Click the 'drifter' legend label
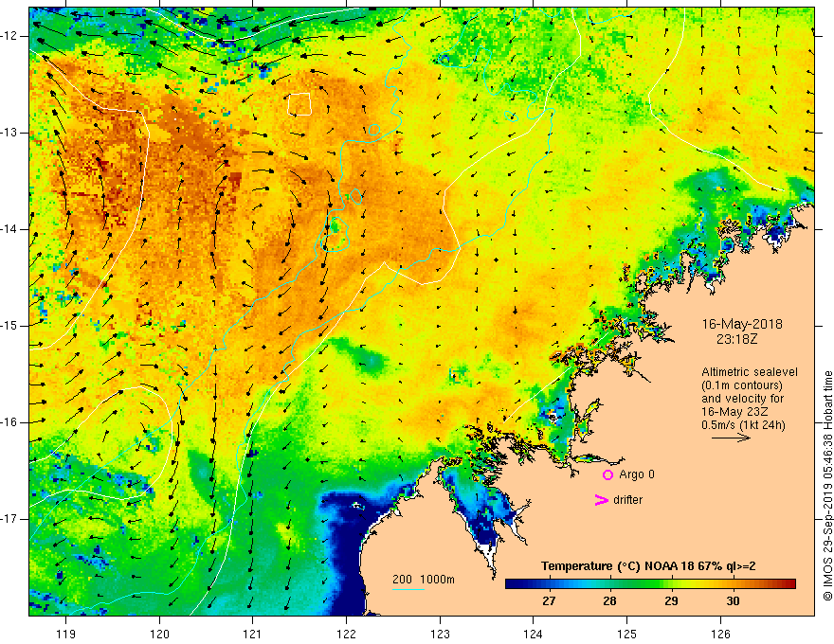Viewport: 834px width, 644px height. point(627,500)
